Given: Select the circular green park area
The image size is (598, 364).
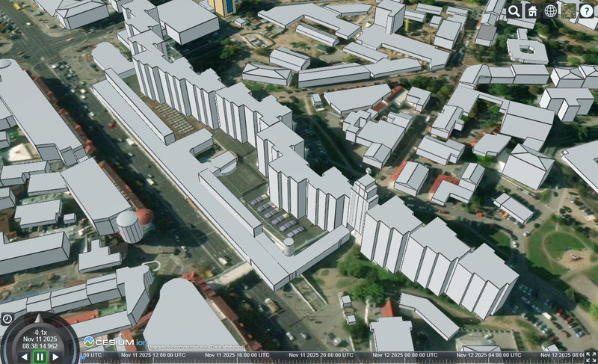Looking at the screenshot, I should 562,244.
